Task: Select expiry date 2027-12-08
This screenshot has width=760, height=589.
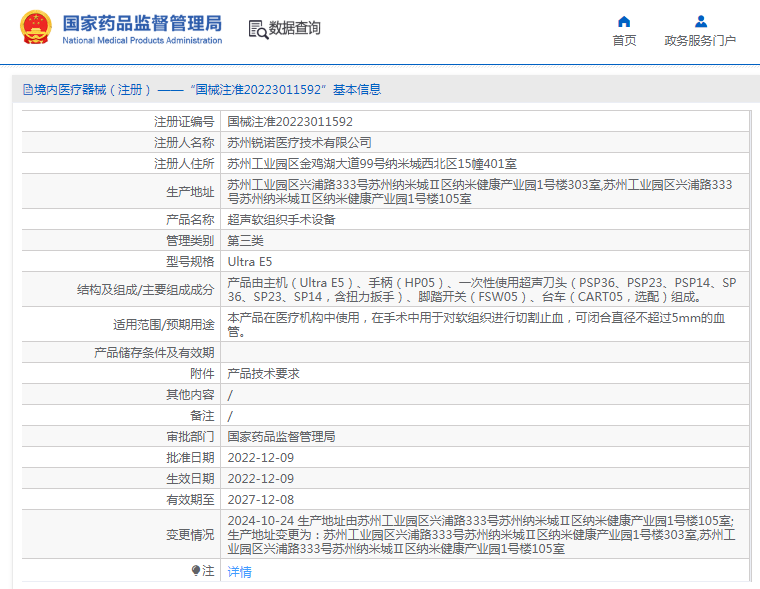Action: (x=261, y=499)
